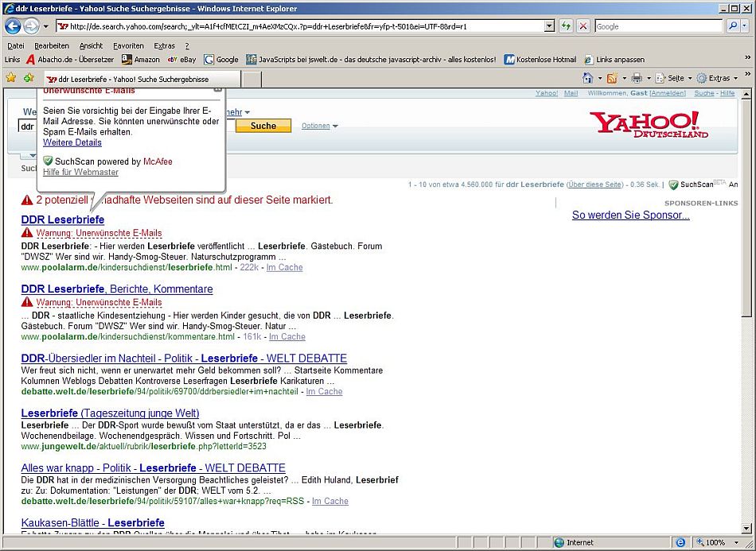This screenshot has width=756, height=551.
Task: Click the Links anpassen bookmark
Action: (x=614, y=60)
